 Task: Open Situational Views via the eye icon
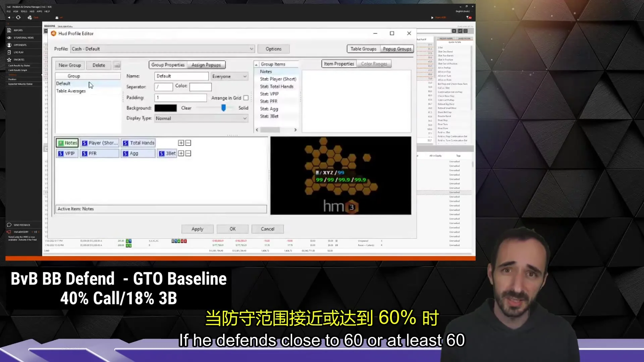click(9, 38)
